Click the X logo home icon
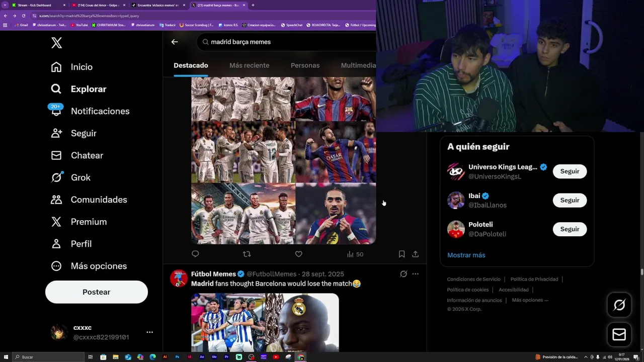Image resolution: width=644 pixels, height=362 pixels. pos(56,43)
